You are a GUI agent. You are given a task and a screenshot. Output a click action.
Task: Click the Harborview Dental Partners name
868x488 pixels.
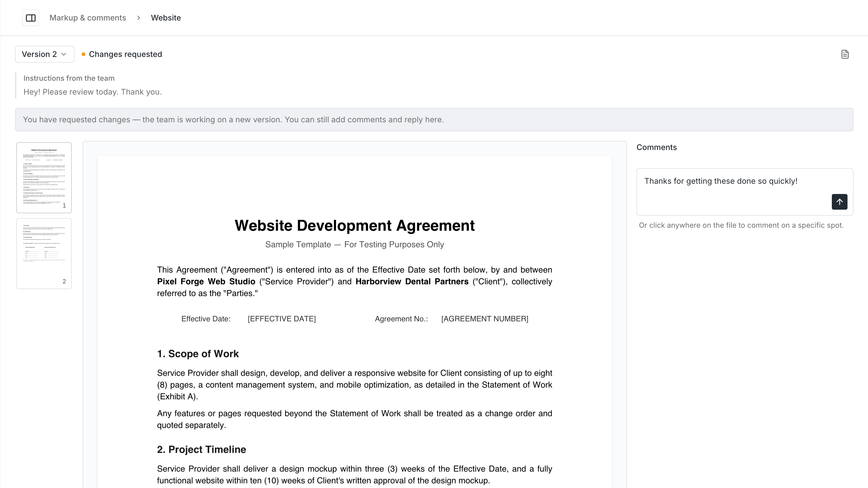point(412,282)
